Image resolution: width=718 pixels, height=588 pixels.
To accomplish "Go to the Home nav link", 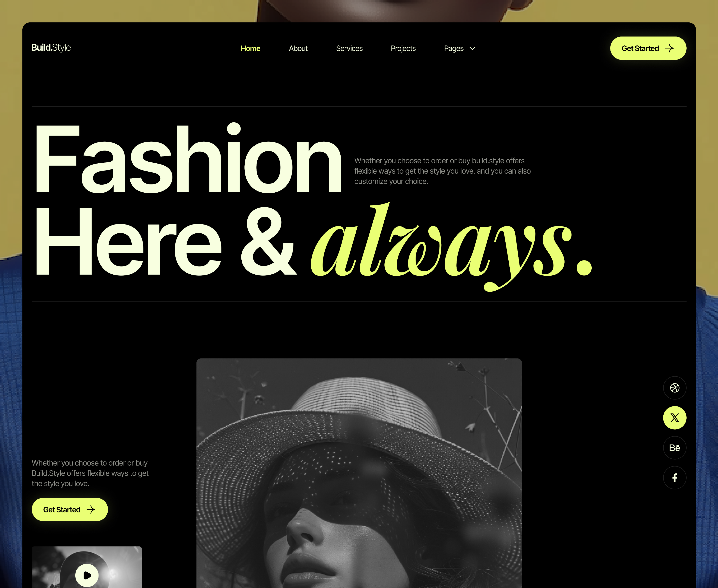I will pyautogui.click(x=250, y=48).
